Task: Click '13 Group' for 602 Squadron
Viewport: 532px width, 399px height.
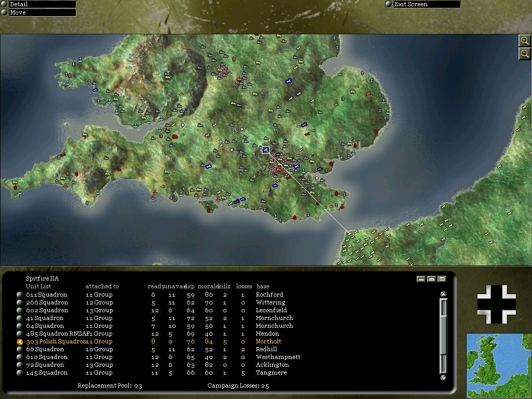Action: [x=99, y=310]
